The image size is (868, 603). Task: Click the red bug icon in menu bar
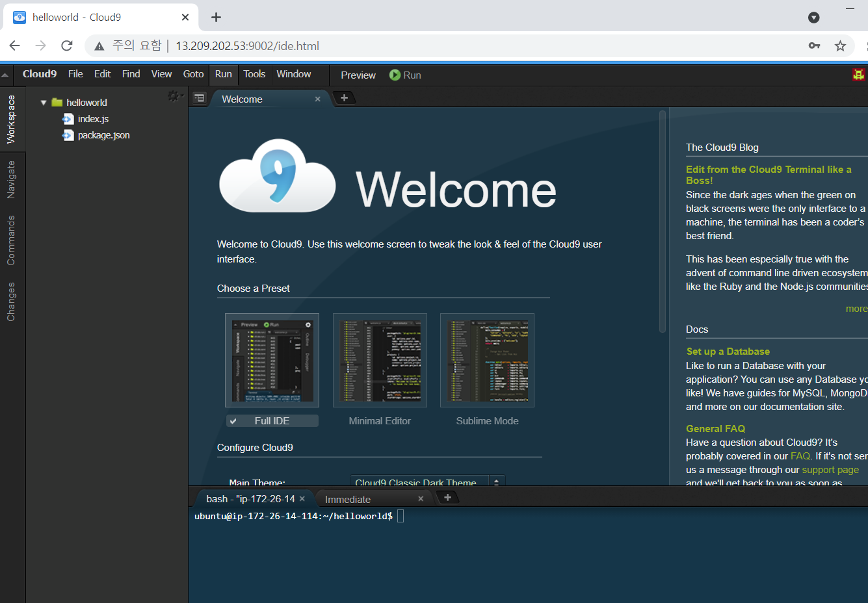(859, 75)
